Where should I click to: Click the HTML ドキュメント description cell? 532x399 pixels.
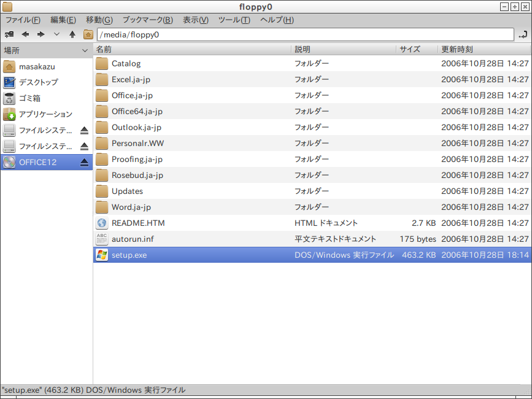[326, 223]
